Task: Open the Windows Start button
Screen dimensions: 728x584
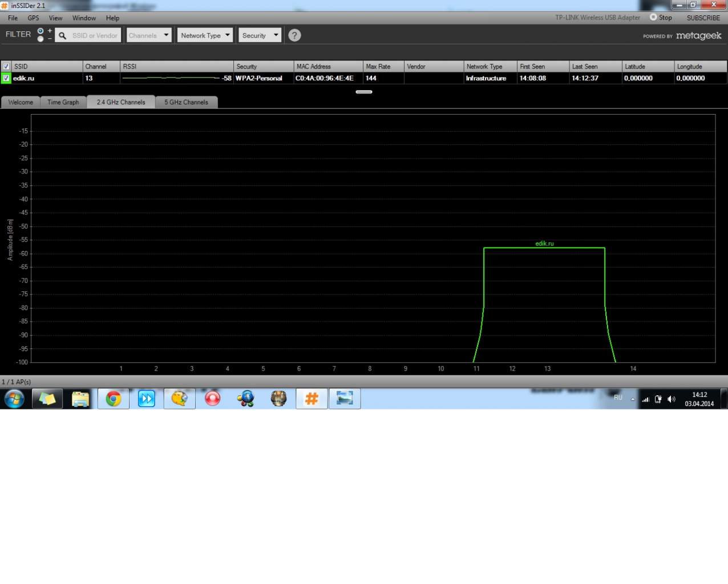Action: 14,399
